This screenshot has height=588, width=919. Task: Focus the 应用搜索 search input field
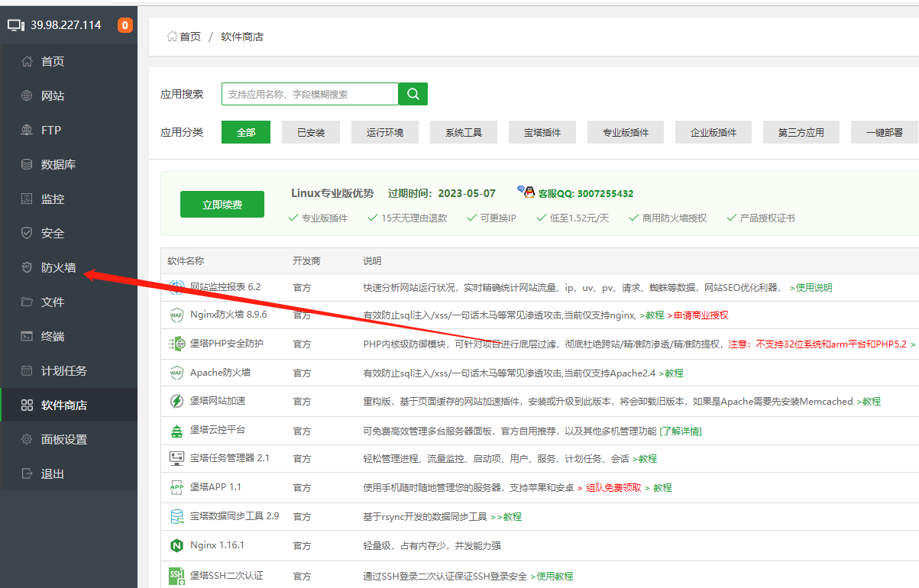(310, 94)
